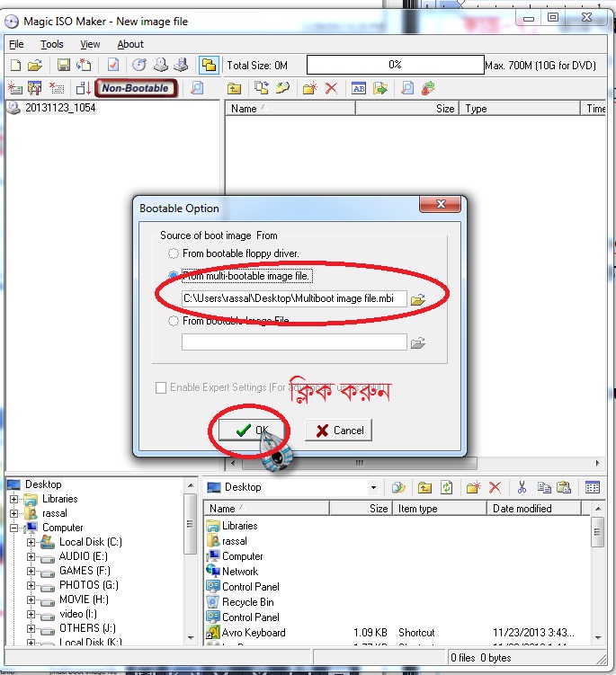
Task: Click the red X delete icon in image toolbar
Action: [331, 88]
